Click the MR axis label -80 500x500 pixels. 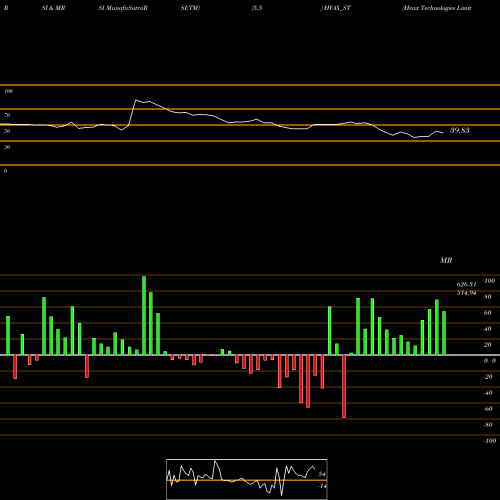click(x=488, y=425)
